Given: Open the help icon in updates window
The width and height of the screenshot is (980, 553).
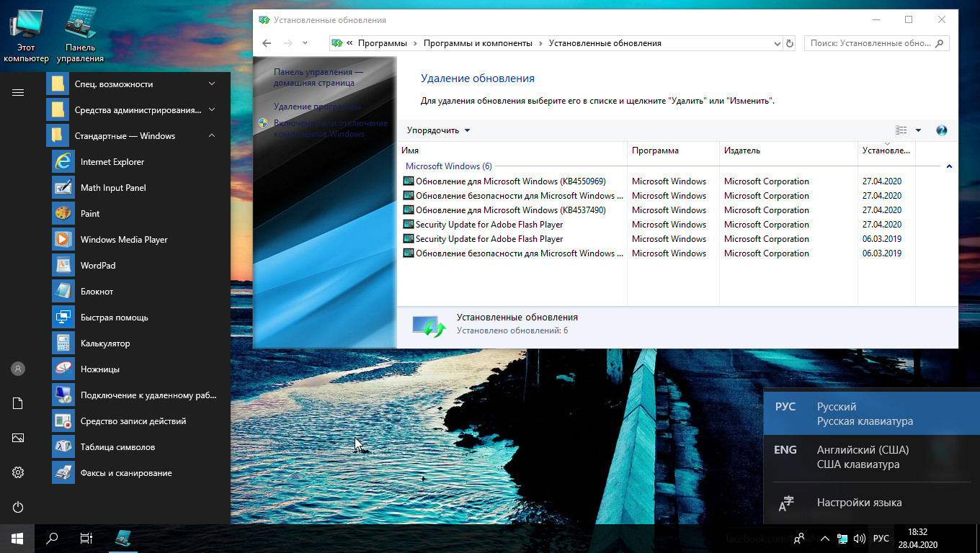Looking at the screenshot, I should tap(941, 130).
